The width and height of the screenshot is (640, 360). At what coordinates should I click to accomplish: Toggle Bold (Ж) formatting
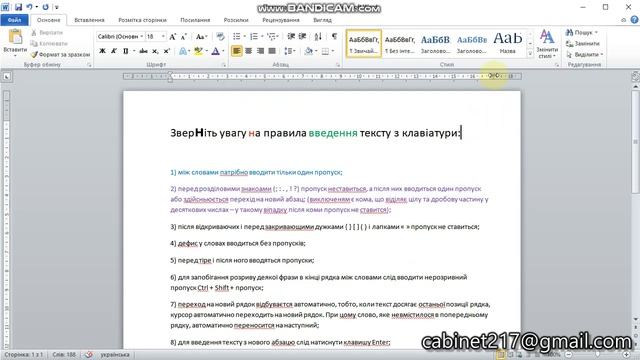(x=102, y=51)
